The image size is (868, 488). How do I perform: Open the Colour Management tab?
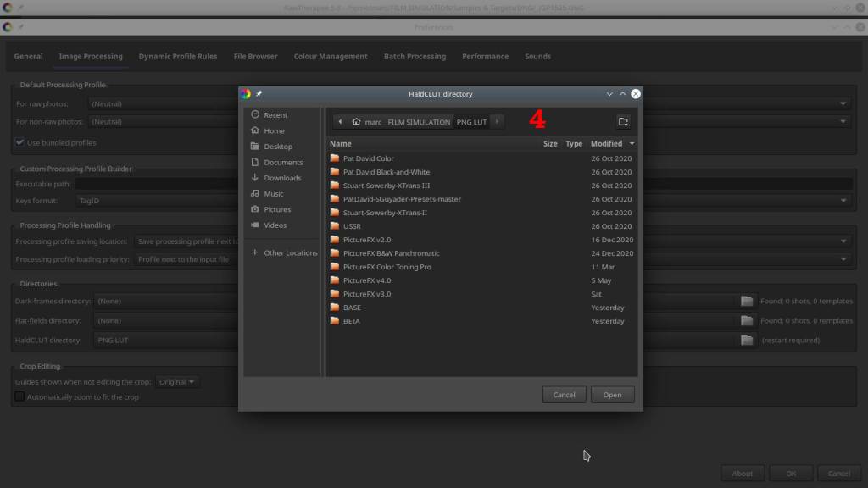[x=331, y=57]
